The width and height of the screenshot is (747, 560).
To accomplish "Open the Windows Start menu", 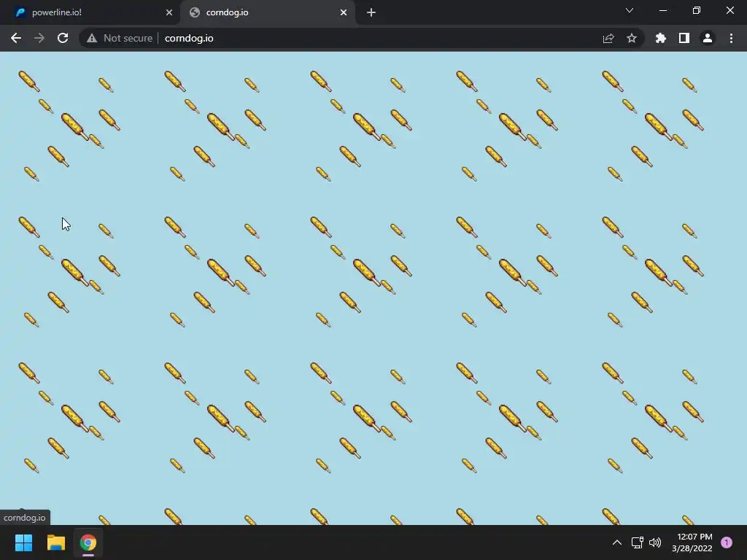I will tap(24, 542).
